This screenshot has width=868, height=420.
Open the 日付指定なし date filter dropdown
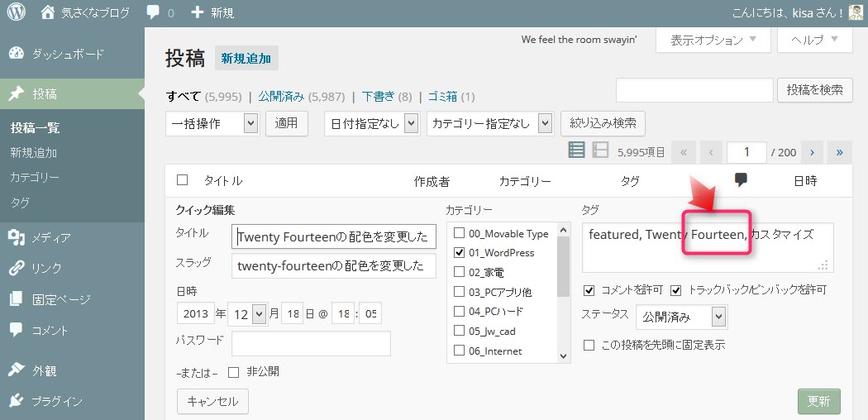click(x=371, y=123)
